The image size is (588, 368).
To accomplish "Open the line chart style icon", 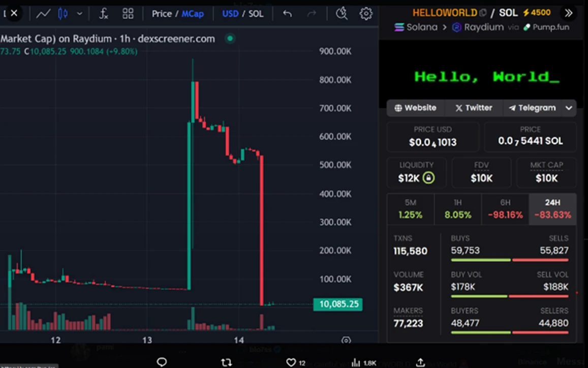I will (x=43, y=14).
